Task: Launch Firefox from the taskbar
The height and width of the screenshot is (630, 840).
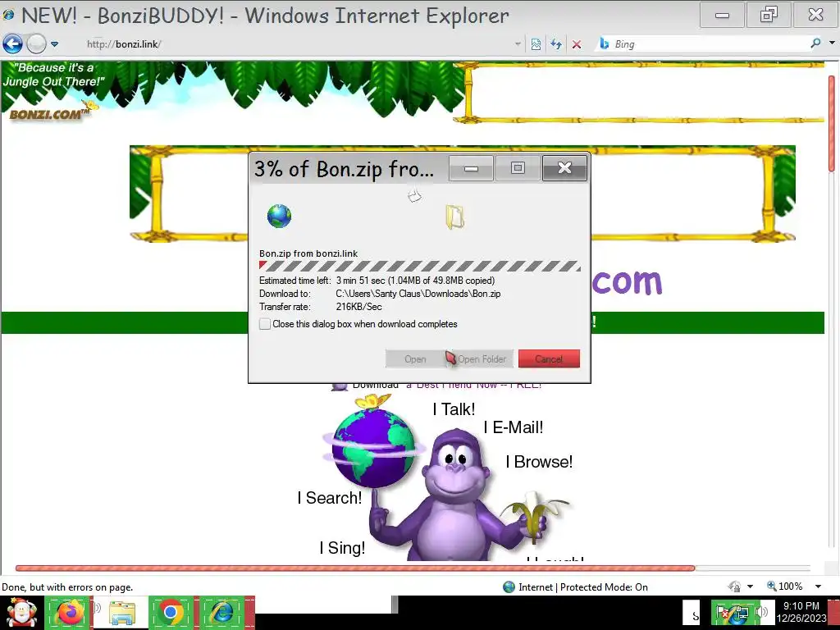Action: tap(70, 612)
